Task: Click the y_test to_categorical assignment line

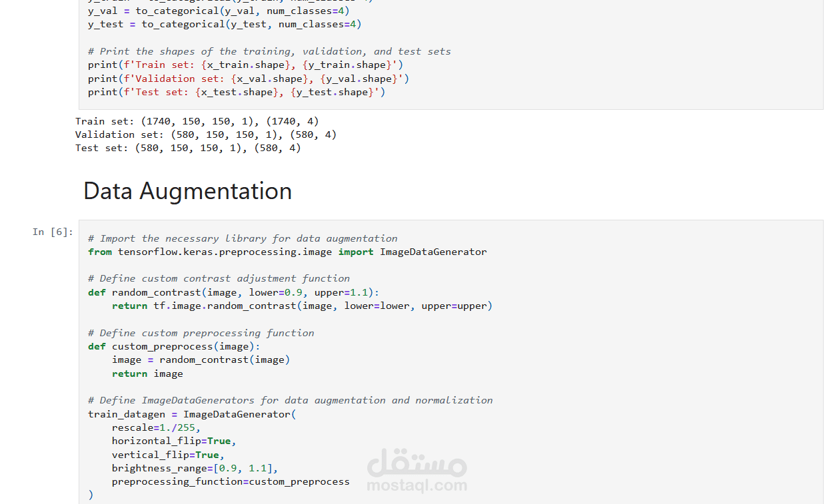Action: (x=225, y=24)
